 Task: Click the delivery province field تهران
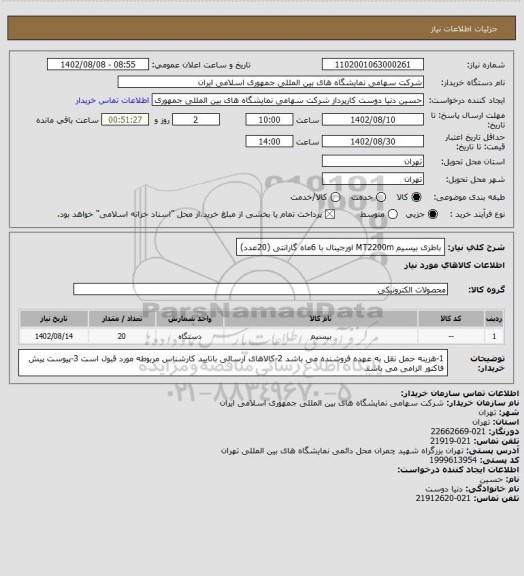[373, 162]
